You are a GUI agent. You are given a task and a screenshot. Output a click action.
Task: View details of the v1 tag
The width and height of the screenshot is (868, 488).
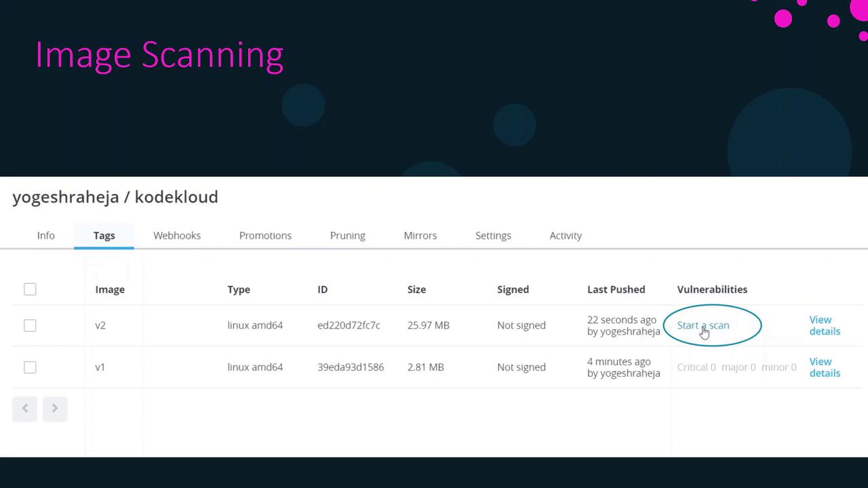[x=824, y=367]
